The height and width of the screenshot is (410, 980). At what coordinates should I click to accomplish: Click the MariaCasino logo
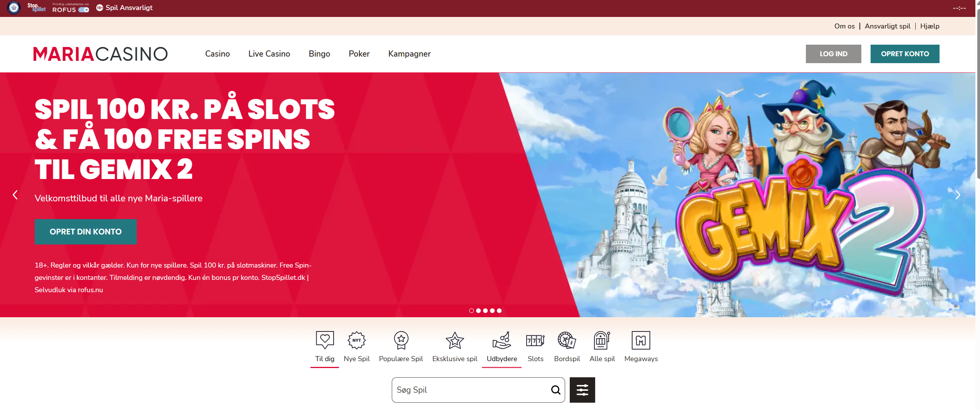[100, 54]
